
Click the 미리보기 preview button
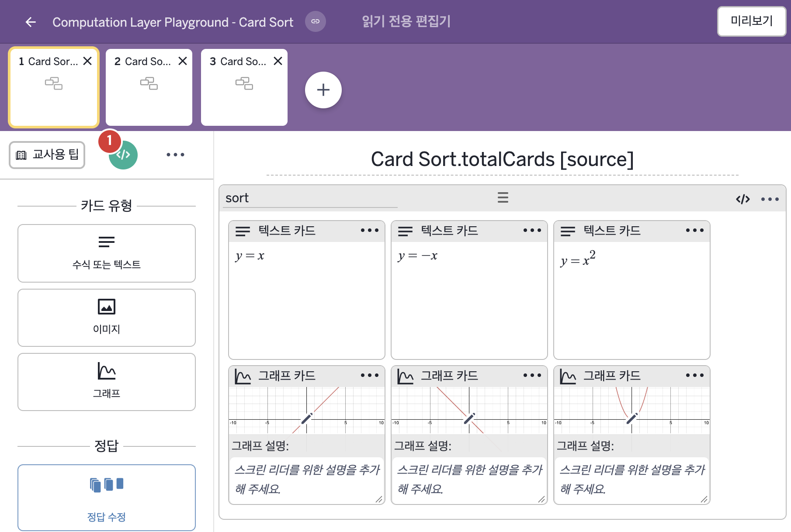(751, 21)
